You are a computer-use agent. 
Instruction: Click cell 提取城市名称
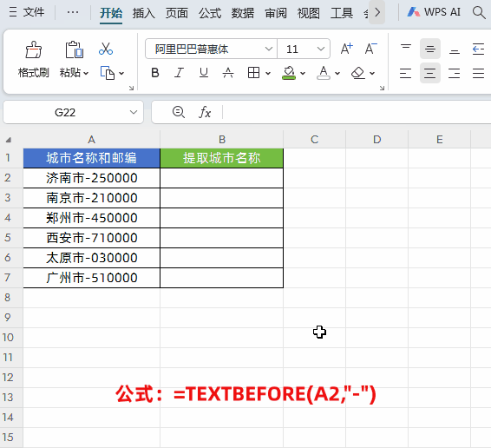(222, 158)
